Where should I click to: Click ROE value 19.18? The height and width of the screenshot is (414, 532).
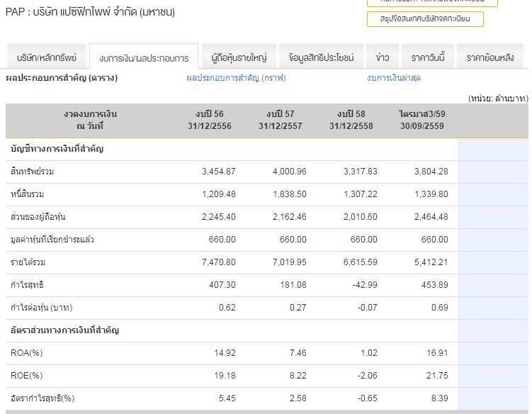coord(225,376)
